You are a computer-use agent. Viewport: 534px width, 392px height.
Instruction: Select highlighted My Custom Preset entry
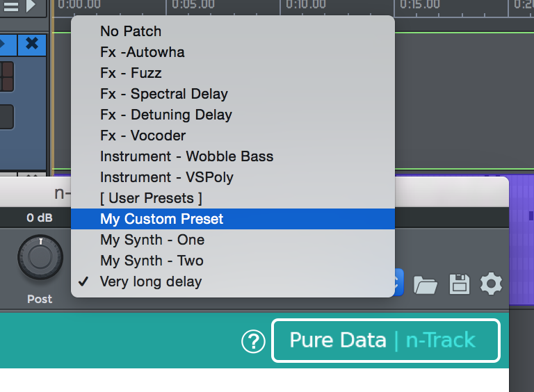point(233,219)
